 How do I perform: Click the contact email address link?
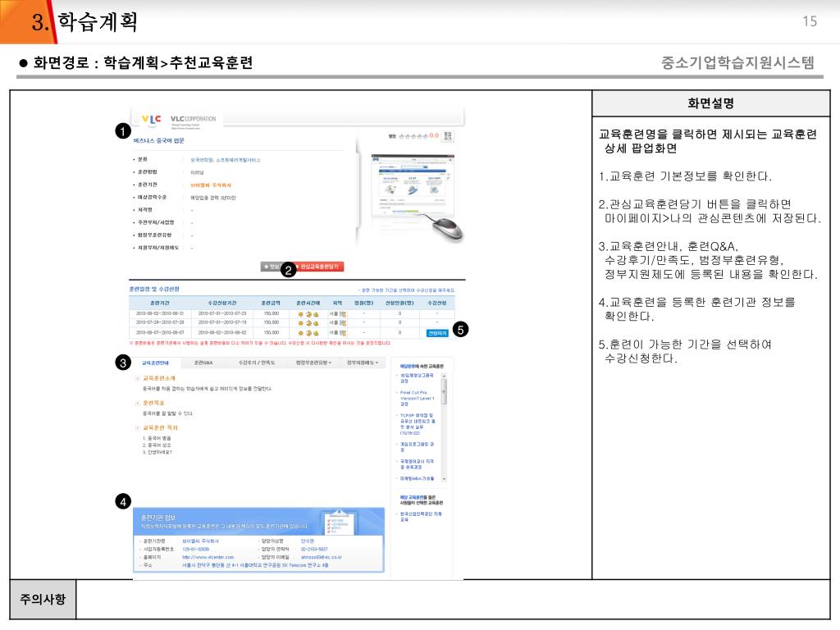pyautogui.click(x=321, y=557)
